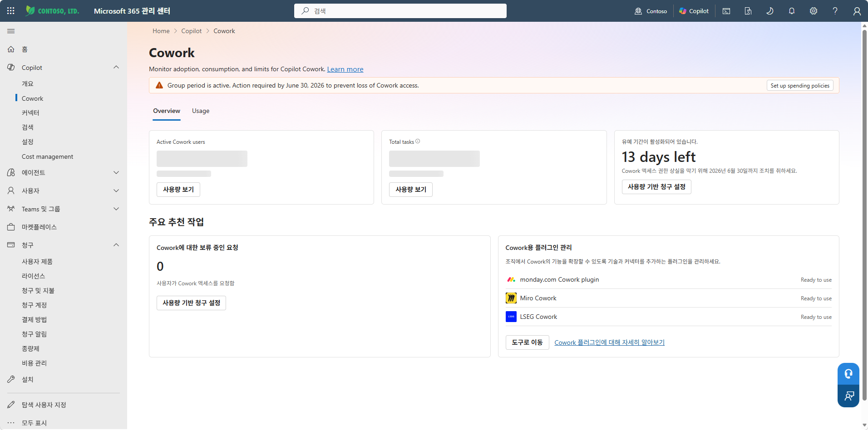868x430 pixels.
Task: Open the app launcher waffle icon
Action: click(11, 11)
